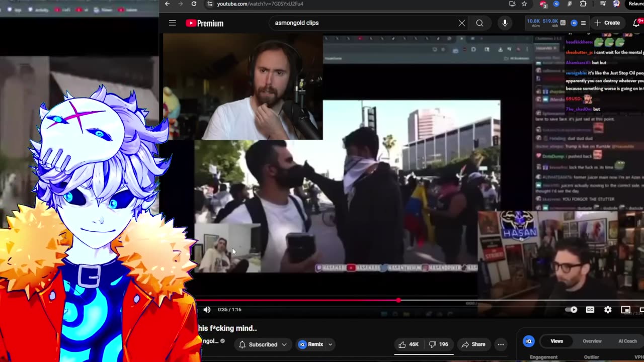Clear the search query with X
This screenshot has width=644, height=362.
pyautogui.click(x=462, y=23)
